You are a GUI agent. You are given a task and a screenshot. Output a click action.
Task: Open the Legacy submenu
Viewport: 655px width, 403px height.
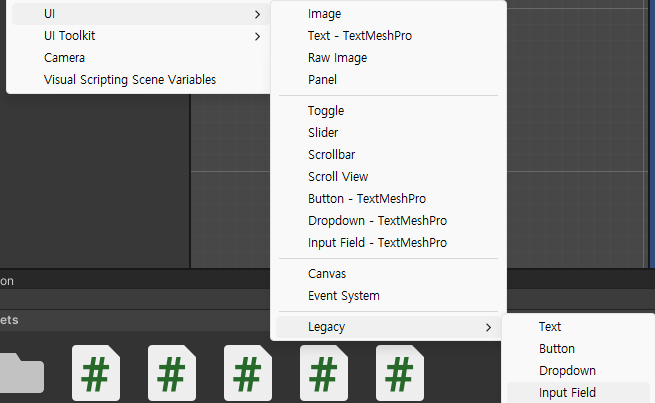click(x=388, y=327)
